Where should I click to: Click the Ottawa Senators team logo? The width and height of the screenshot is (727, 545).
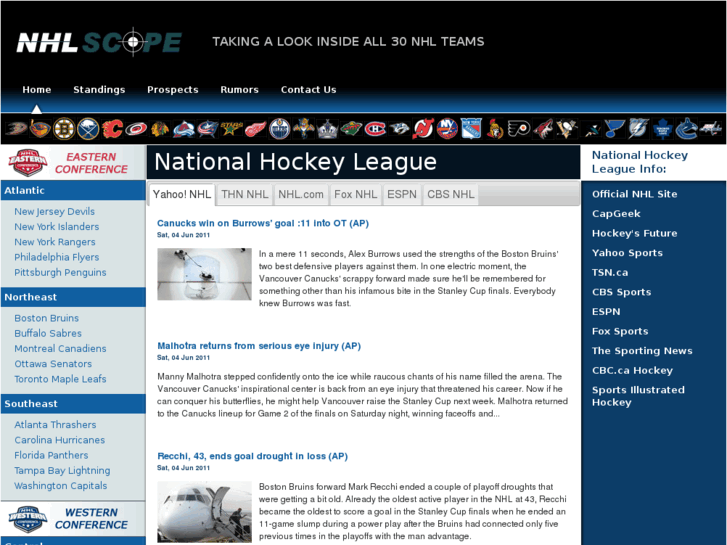point(495,128)
